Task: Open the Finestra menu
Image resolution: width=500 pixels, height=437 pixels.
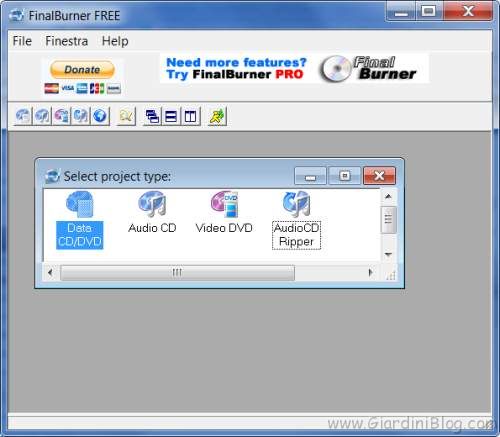Action: (67, 41)
